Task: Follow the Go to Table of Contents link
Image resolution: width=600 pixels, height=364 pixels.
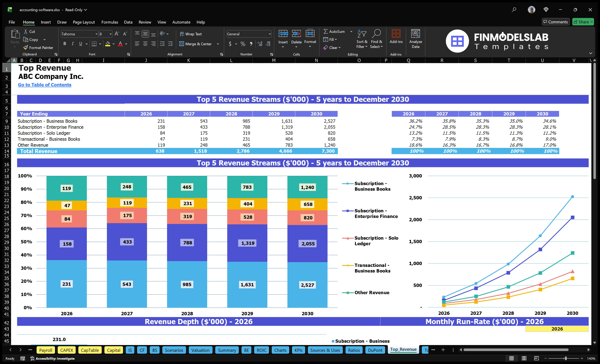Action: coord(45,85)
